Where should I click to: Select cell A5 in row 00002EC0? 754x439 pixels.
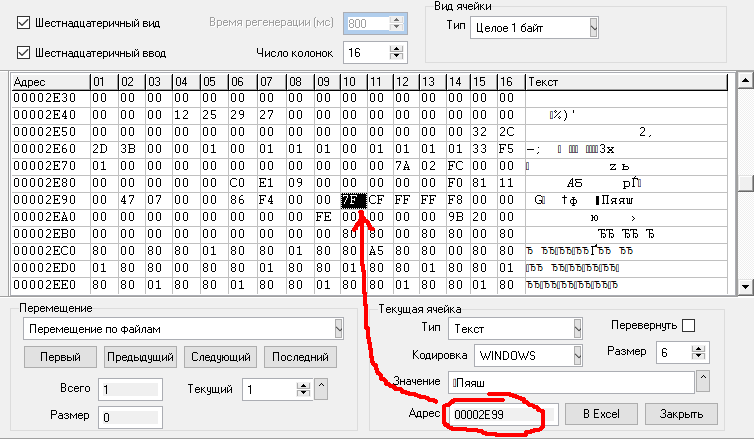click(x=379, y=251)
